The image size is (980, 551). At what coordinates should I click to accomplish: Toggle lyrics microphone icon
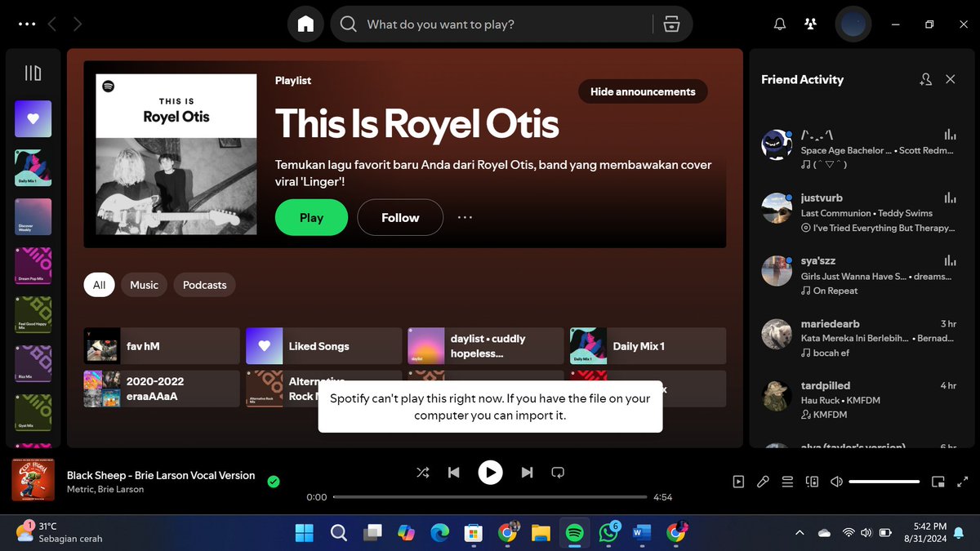click(x=763, y=482)
